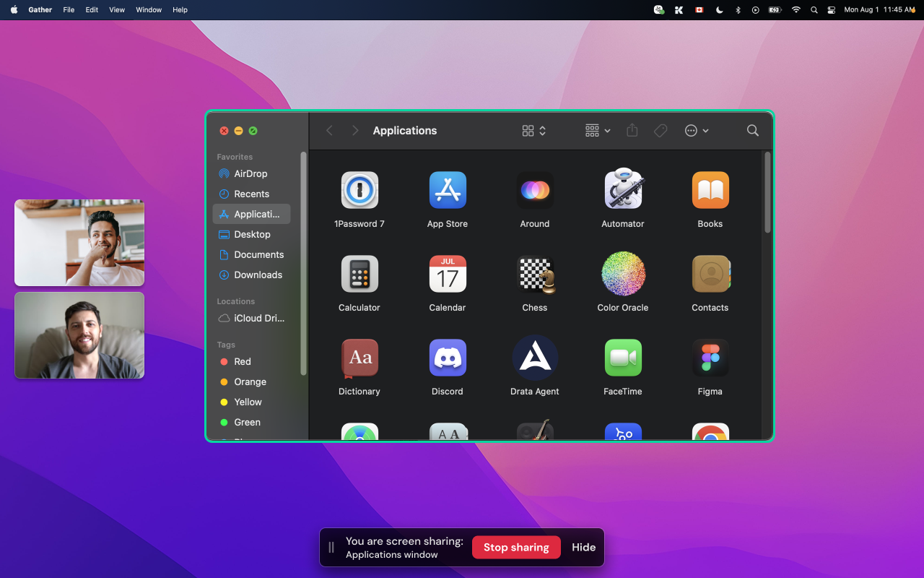The image size is (924, 578).
Task: Click the top participant video thumbnail
Action: point(79,243)
